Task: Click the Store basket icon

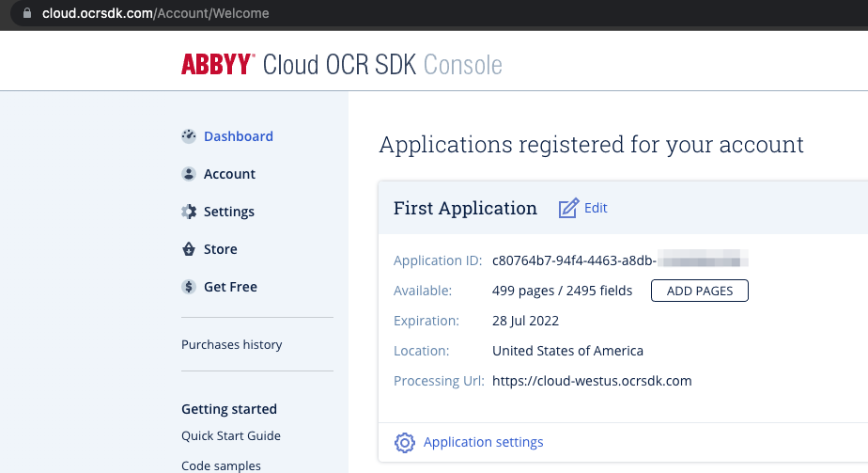Action: [x=189, y=249]
